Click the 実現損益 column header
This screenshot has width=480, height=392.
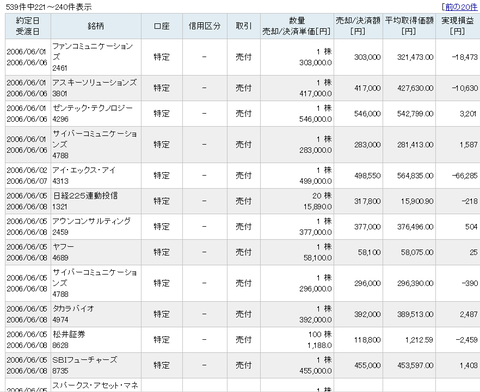pos(458,26)
